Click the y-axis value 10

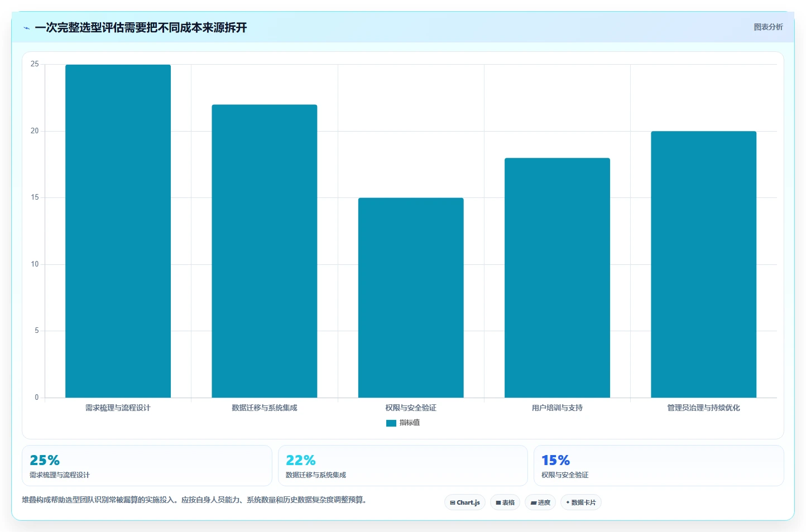tap(35, 264)
